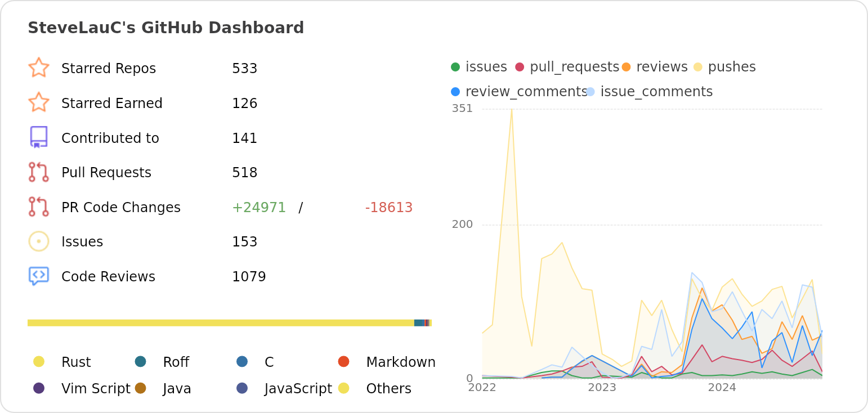Click the Markdown language label

401,362
